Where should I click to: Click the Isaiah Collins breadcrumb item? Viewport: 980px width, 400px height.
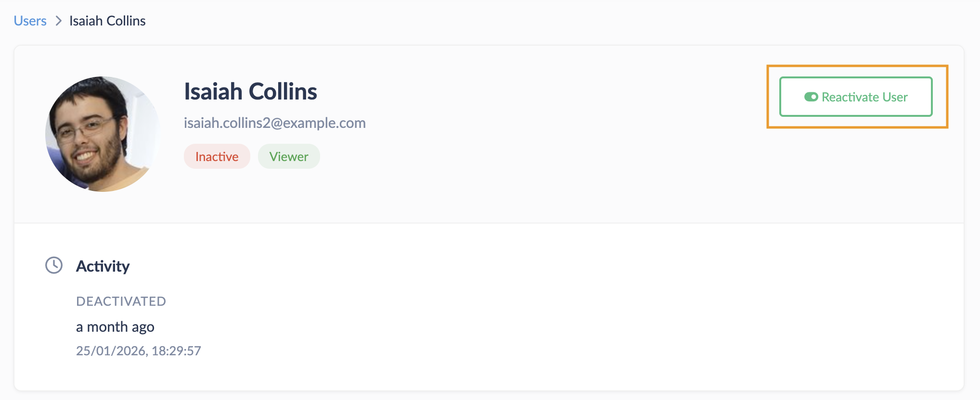pos(107,21)
